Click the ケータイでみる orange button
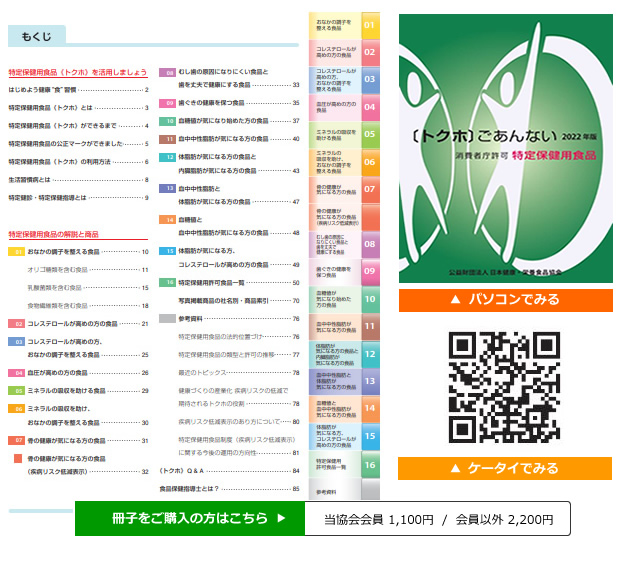The image size is (620, 578). click(x=505, y=468)
